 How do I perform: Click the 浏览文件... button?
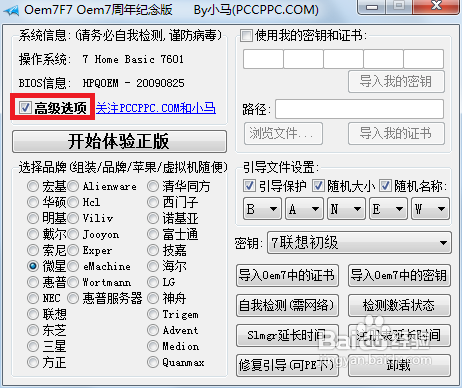click(x=283, y=133)
